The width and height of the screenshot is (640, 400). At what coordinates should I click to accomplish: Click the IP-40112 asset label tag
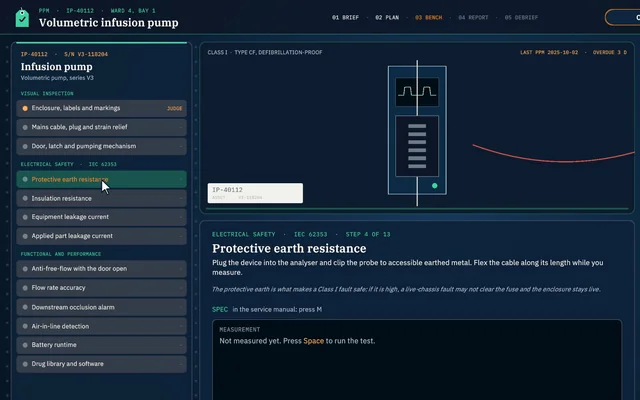coord(255,193)
